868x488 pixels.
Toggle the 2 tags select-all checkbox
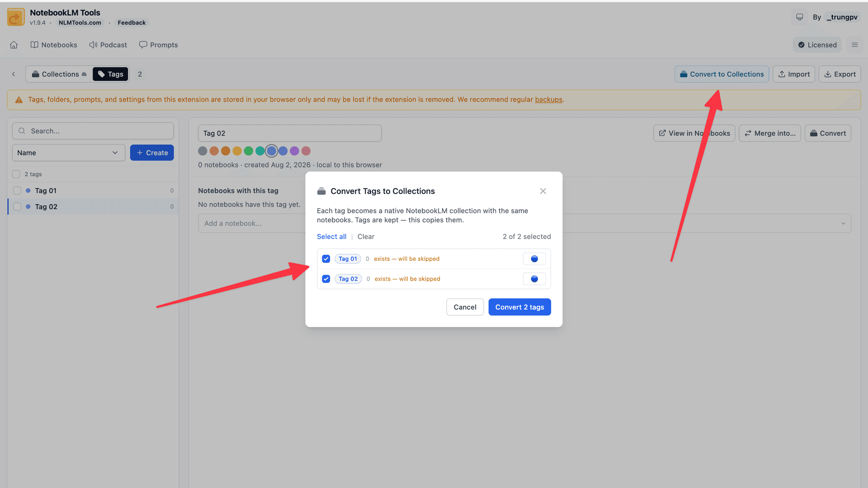16,174
